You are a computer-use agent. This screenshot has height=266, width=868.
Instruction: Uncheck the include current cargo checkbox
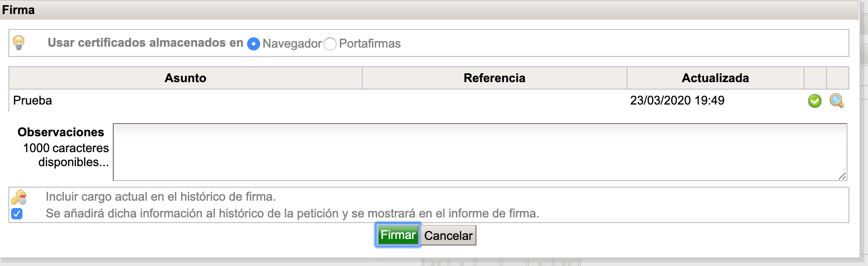(x=17, y=214)
